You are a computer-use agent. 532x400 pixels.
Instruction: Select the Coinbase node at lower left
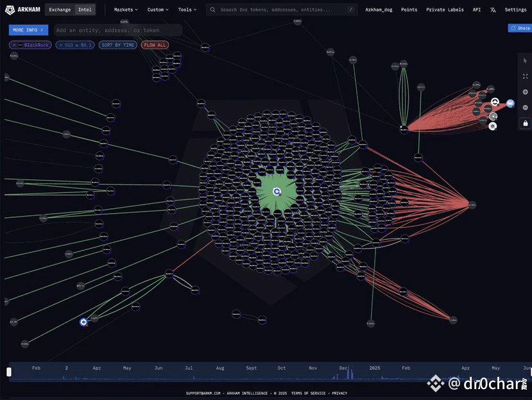coord(83,322)
